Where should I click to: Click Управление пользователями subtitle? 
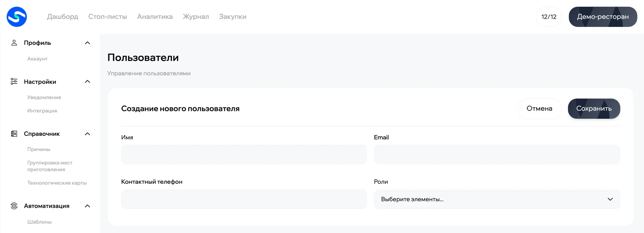point(149,73)
